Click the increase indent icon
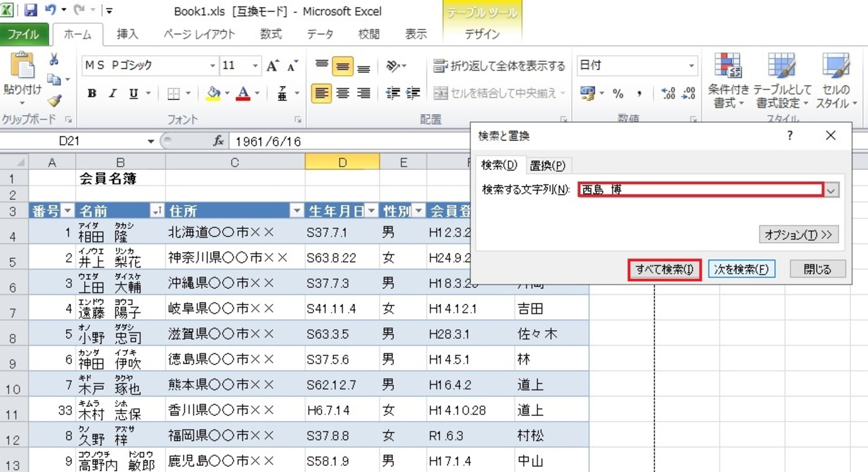The height and width of the screenshot is (472, 868). [413, 93]
